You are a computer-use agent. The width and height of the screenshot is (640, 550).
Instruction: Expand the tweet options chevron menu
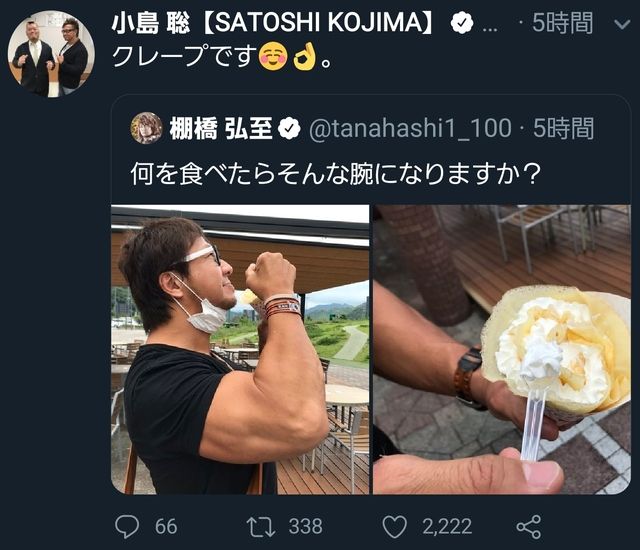(x=622, y=24)
